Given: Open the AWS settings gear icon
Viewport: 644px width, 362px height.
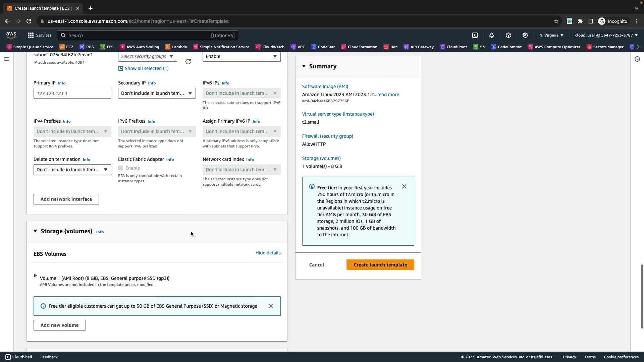Looking at the screenshot, I should [x=525, y=35].
